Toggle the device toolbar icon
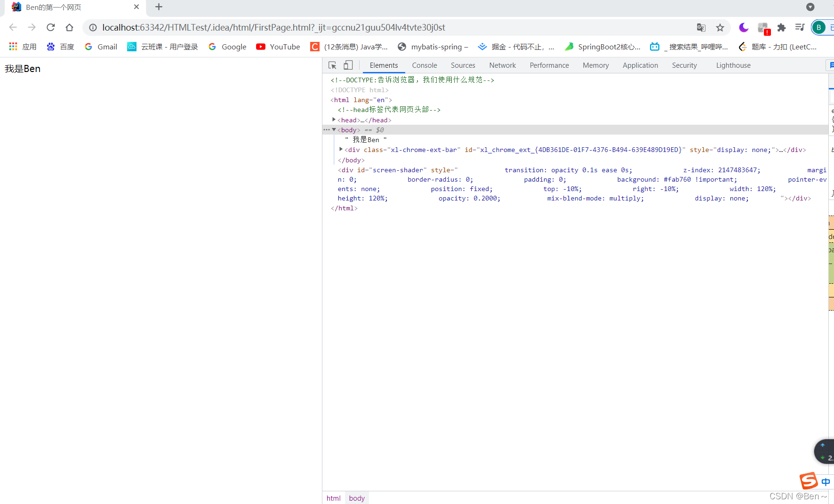The width and height of the screenshot is (834, 504). [x=348, y=65]
